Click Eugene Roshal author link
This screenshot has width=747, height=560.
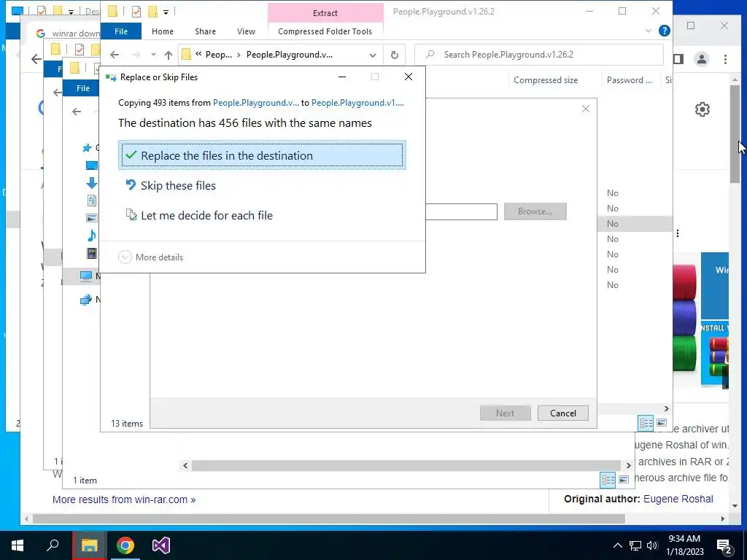(x=678, y=499)
